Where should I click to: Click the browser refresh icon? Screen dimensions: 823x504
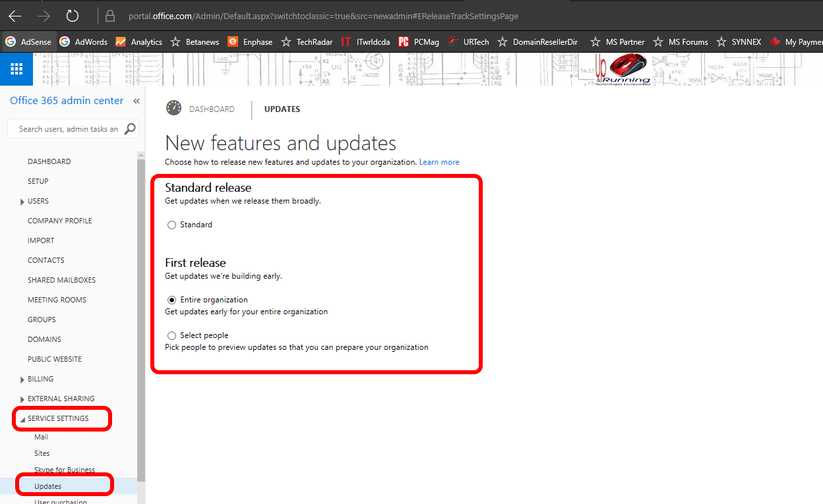(x=73, y=16)
